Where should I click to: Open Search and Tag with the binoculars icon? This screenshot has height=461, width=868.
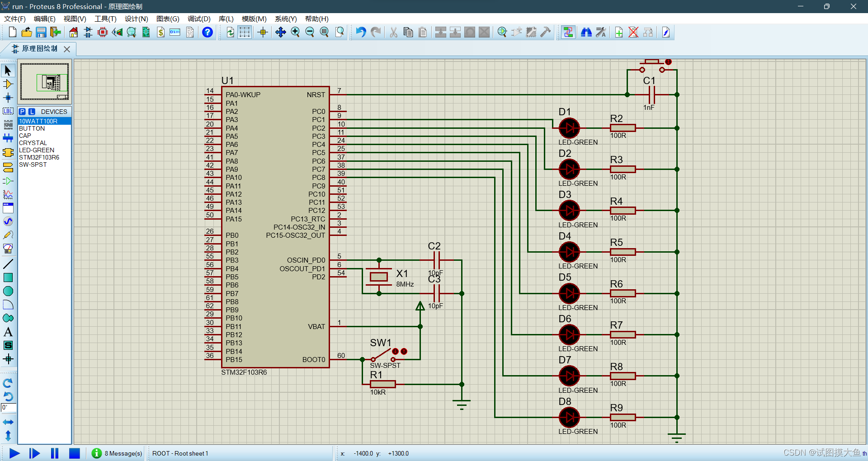[586, 32]
